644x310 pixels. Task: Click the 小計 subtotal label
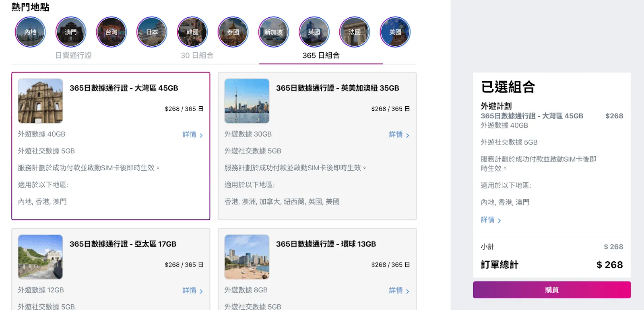pyautogui.click(x=487, y=247)
